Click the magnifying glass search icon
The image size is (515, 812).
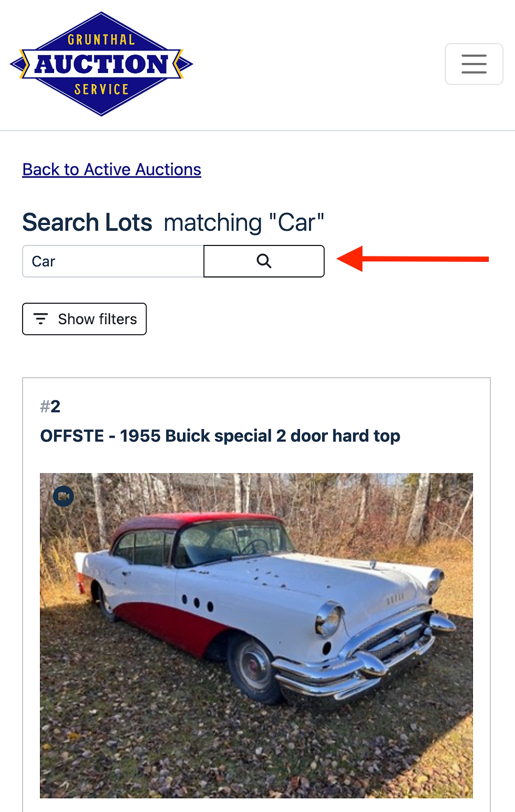pos(264,261)
